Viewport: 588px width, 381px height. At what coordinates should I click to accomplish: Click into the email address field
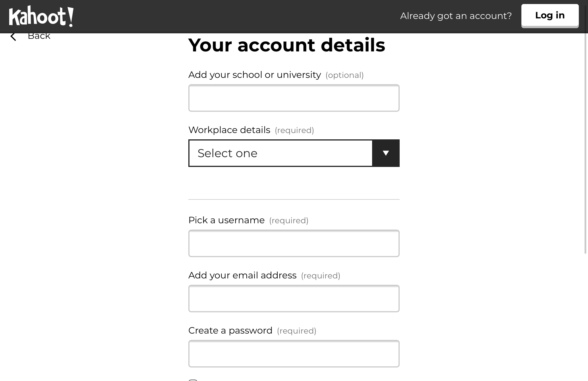(294, 299)
